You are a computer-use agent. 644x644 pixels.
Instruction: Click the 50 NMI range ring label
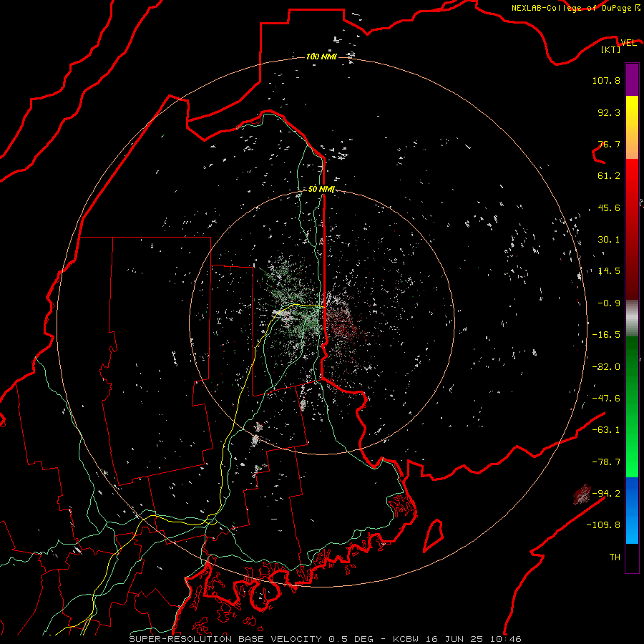click(x=321, y=190)
